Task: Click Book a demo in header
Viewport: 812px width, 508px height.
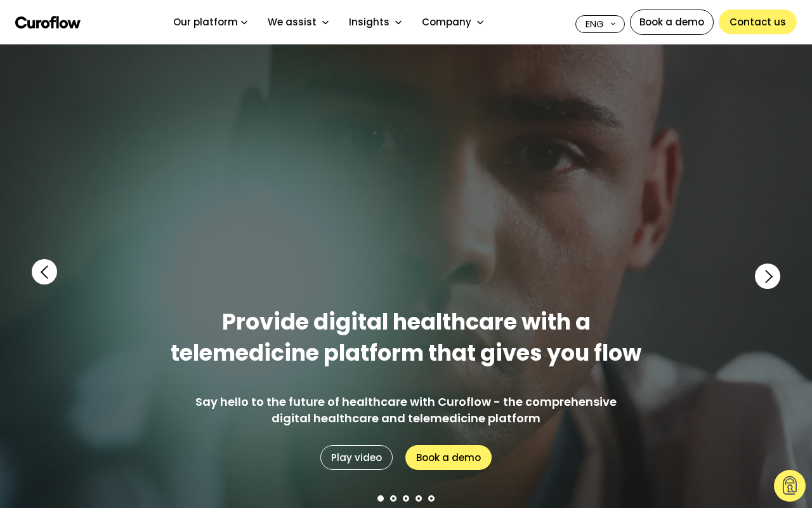Action: [x=672, y=22]
